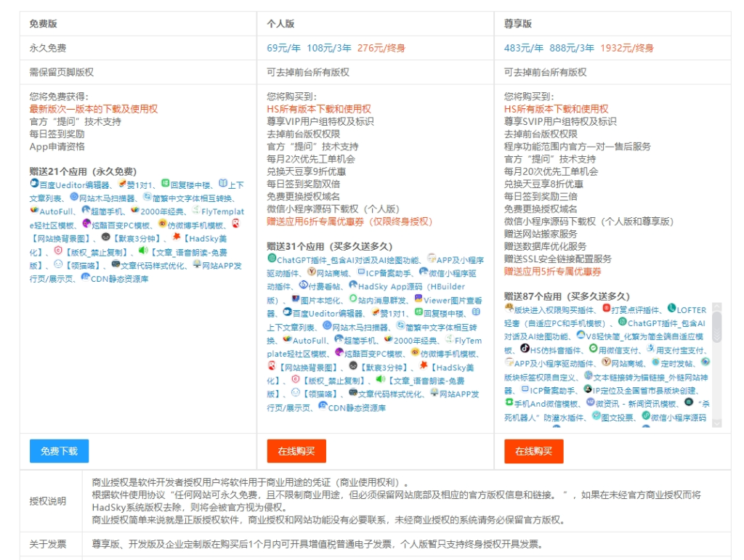
Task: Click the CDN静态资源库 icon in 免费版 column
Action: [86, 277]
